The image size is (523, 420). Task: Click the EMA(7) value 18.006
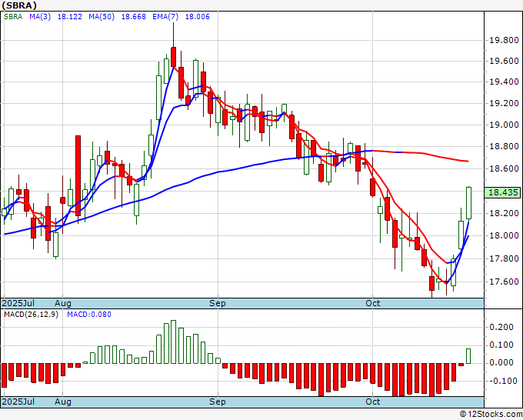tap(197, 17)
